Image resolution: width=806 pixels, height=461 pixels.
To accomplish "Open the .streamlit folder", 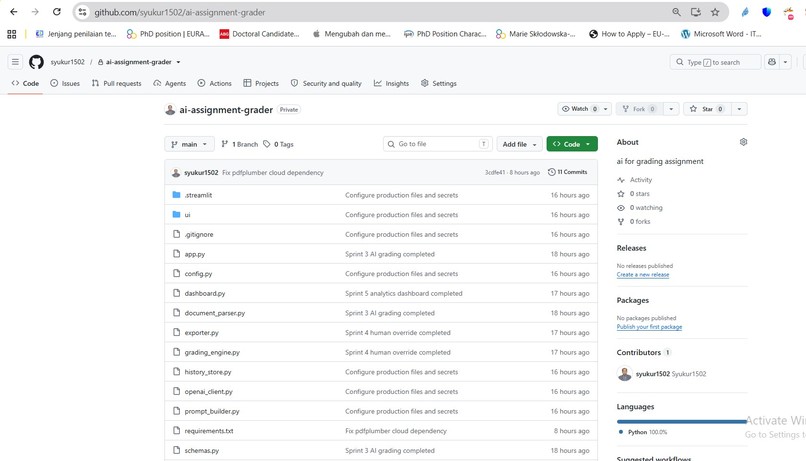I will click(x=198, y=195).
